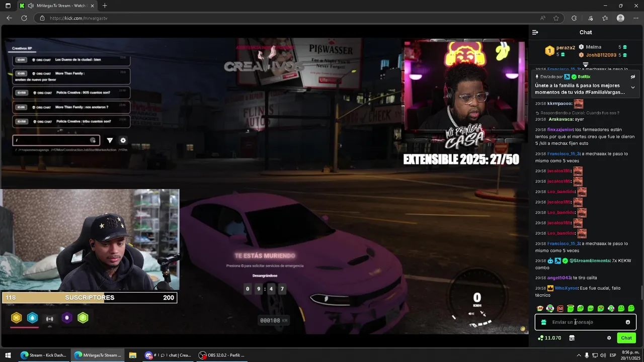The width and height of the screenshot is (644, 362).
Task: Reload the Kick page
Action: [24, 18]
